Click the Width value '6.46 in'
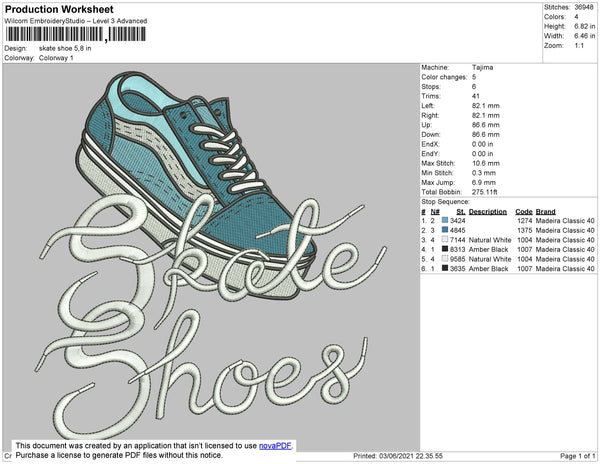 click(x=584, y=36)
